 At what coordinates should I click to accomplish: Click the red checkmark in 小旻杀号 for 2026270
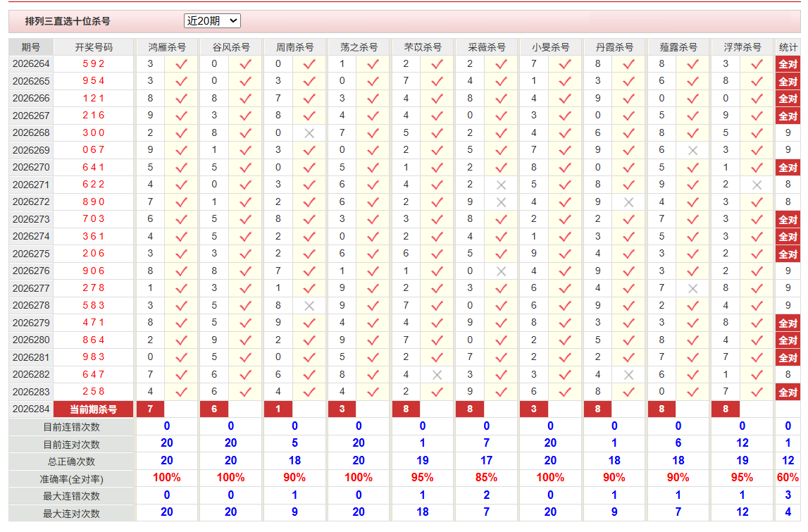[x=565, y=168]
